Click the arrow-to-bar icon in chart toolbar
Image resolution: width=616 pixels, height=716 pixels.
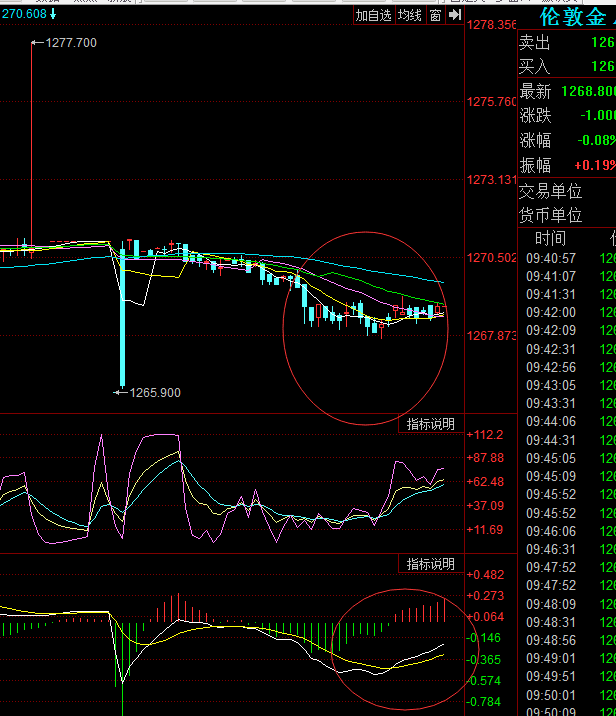[453, 15]
